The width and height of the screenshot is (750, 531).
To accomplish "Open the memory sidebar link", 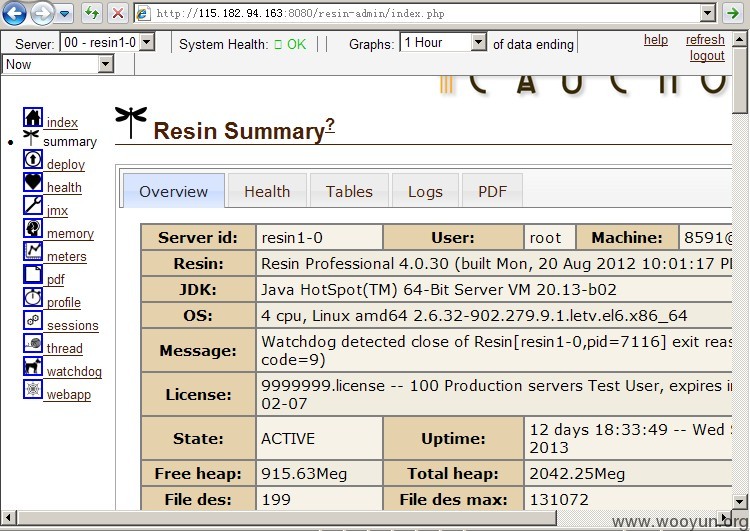I will [70, 233].
